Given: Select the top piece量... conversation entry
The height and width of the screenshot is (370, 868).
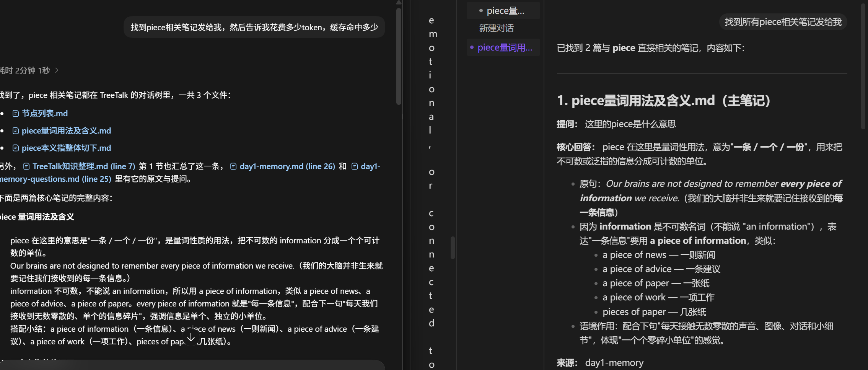Looking at the screenshot, I should point(503,11).
